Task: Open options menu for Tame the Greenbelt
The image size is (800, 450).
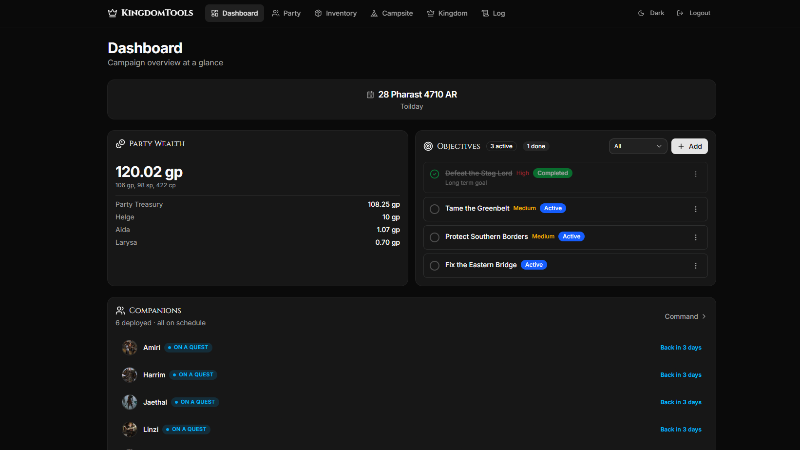Action: click(695, 209)
